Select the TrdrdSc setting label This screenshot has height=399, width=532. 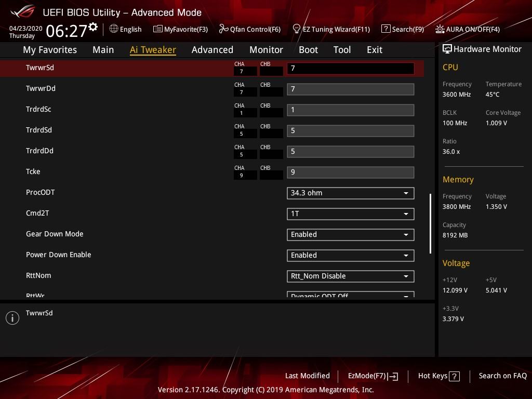(x=38, y=109)
